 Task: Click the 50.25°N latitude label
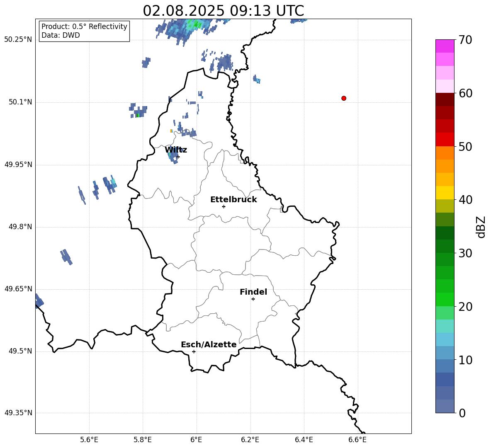(x=18, y=40)
